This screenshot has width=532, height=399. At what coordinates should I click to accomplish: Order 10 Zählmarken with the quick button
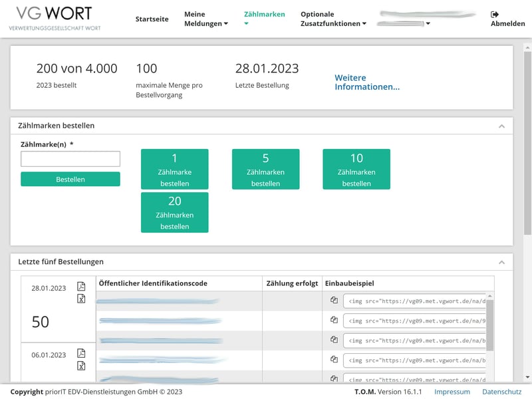pos(356,169)
